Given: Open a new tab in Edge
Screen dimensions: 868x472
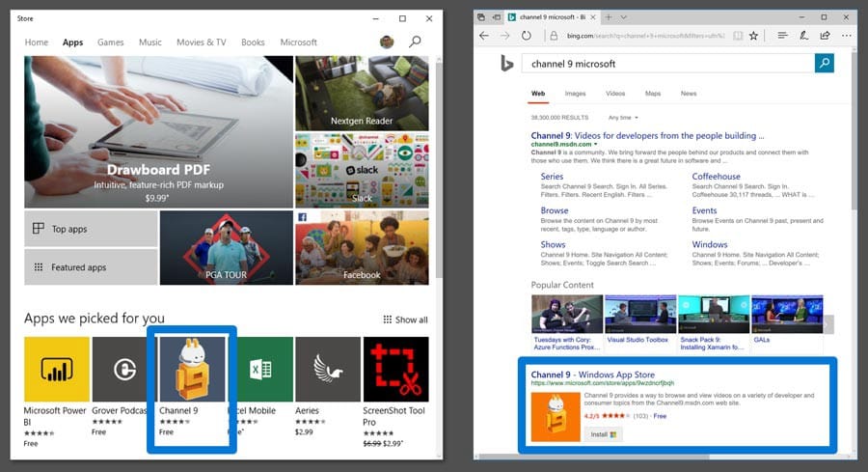Looking at the screenshot, I should click(x=609, y=17).
